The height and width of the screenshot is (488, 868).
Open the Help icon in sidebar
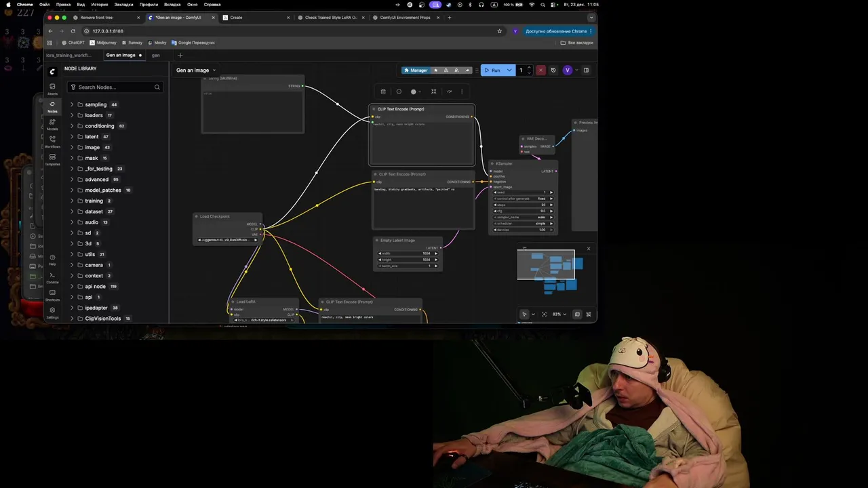click(x=52, y=260)
